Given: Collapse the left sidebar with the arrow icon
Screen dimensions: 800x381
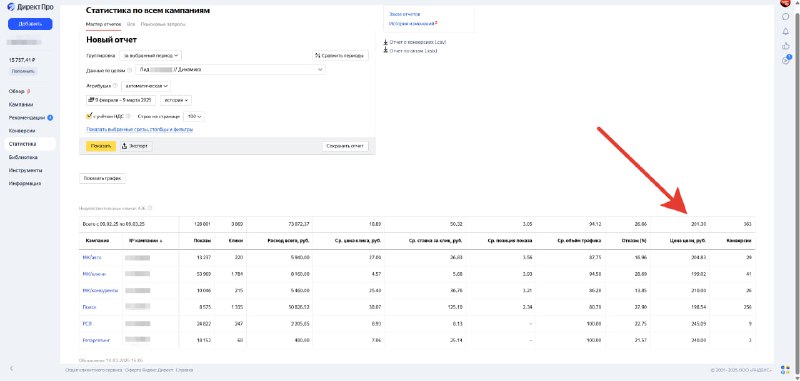Looking at the screenshot, I should [x=12, y=368].
